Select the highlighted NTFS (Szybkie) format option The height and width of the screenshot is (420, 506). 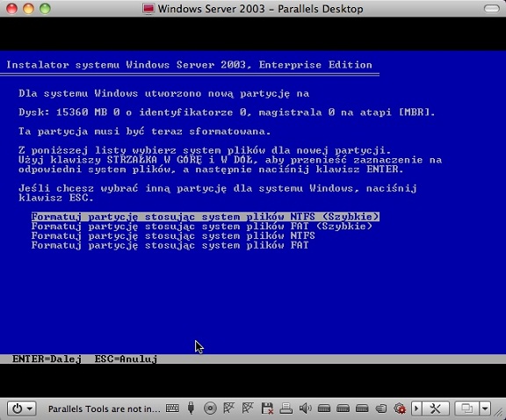click(206, 216)
